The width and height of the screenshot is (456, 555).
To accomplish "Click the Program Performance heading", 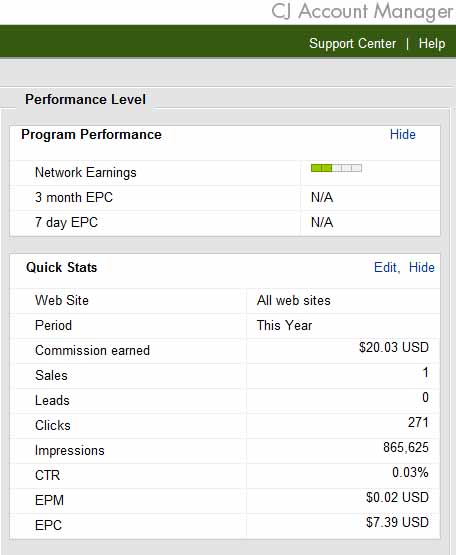I will coord(91,135).
